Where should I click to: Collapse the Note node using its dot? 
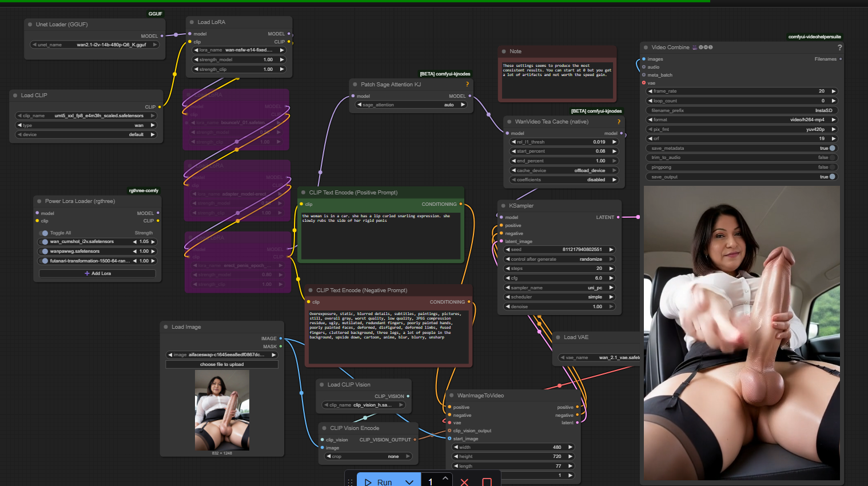click(503, 51)
